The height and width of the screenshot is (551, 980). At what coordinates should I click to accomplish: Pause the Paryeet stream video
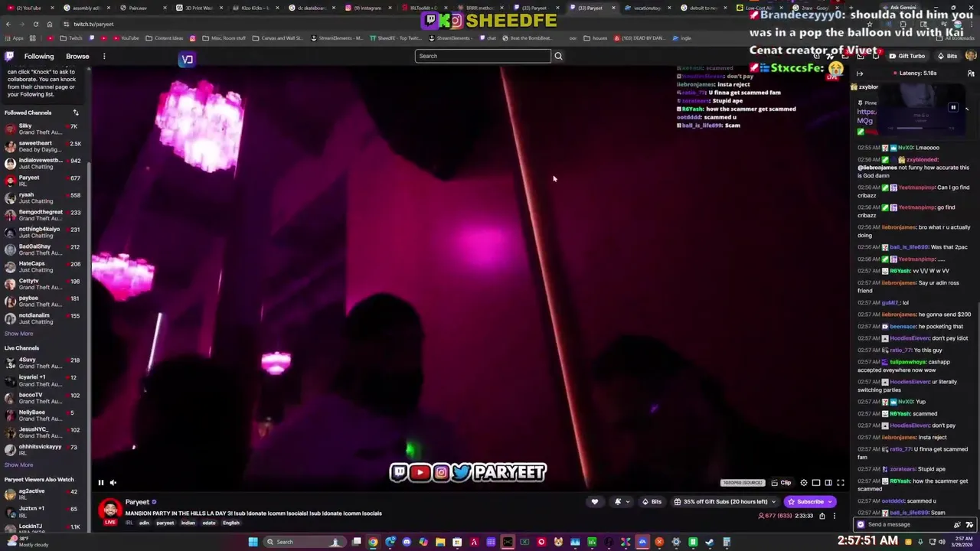click(100, 482)
